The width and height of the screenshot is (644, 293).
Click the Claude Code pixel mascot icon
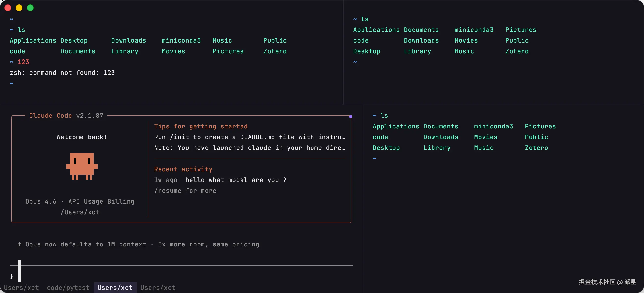click(82, 166)
